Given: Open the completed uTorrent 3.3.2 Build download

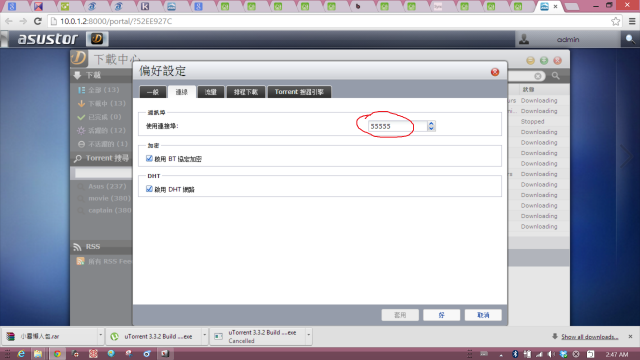Looking at the screenshot, I should pyautogui.click(x=154, y=336).
